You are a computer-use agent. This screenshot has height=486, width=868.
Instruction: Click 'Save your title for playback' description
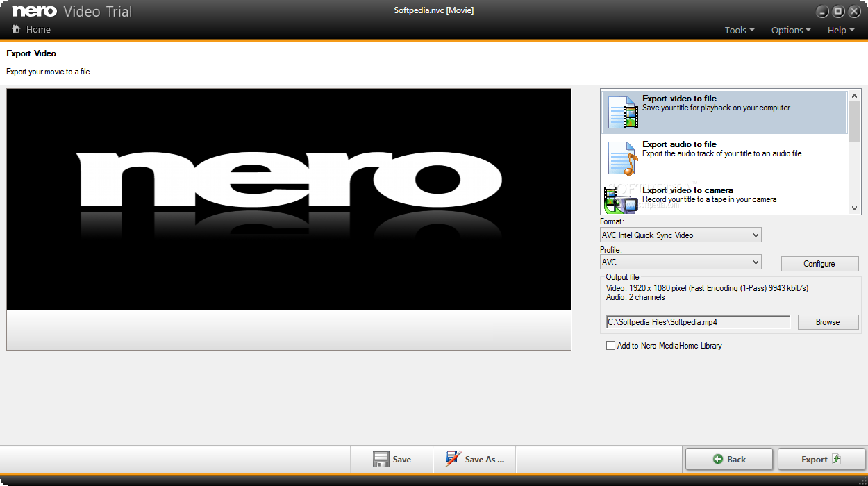coord(716,108)
